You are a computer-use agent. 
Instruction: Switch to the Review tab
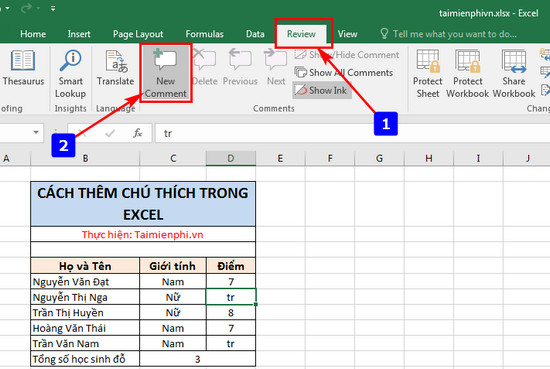301,34
